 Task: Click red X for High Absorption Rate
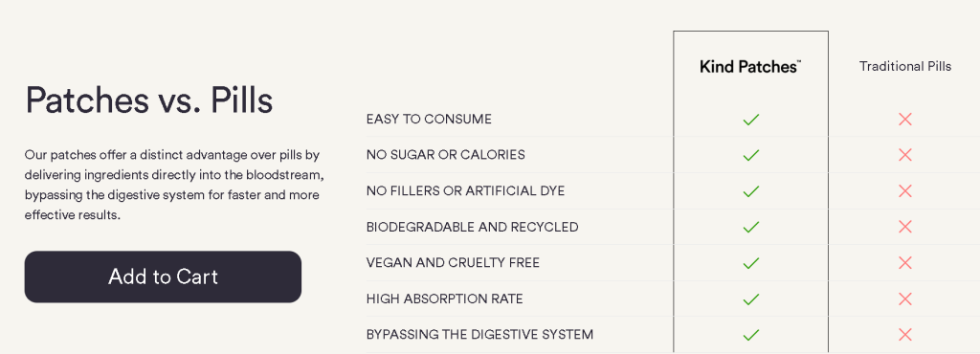click(x=905, y=299)
